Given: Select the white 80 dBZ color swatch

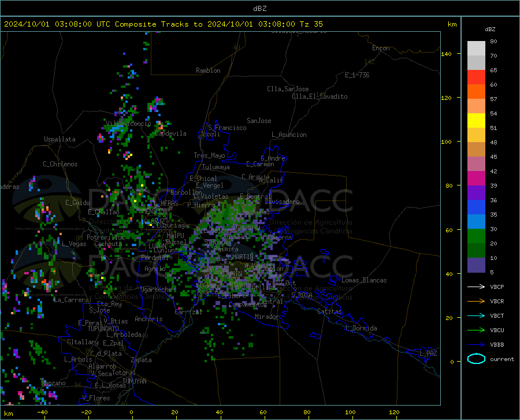Looking at the screenshot, I should (476, 49).
